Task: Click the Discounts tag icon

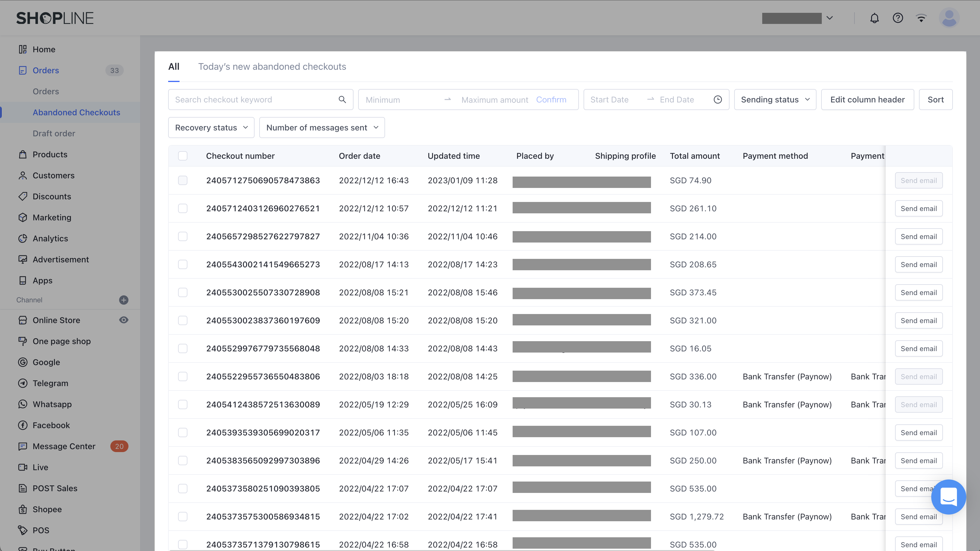Action: coord(22,196)
